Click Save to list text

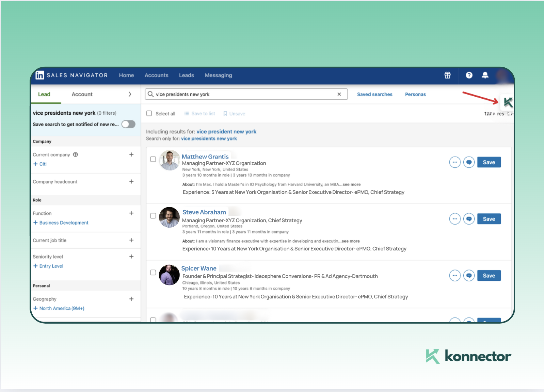click(203, 114)
